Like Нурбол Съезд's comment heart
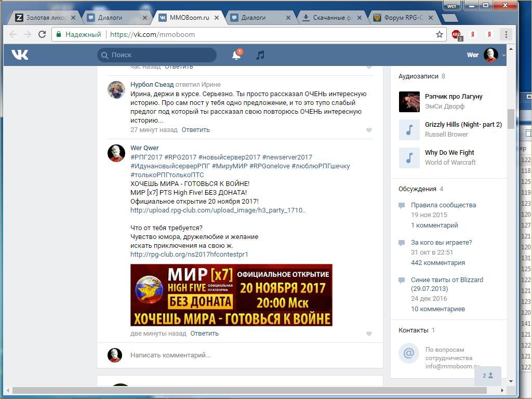 (369, 130)
